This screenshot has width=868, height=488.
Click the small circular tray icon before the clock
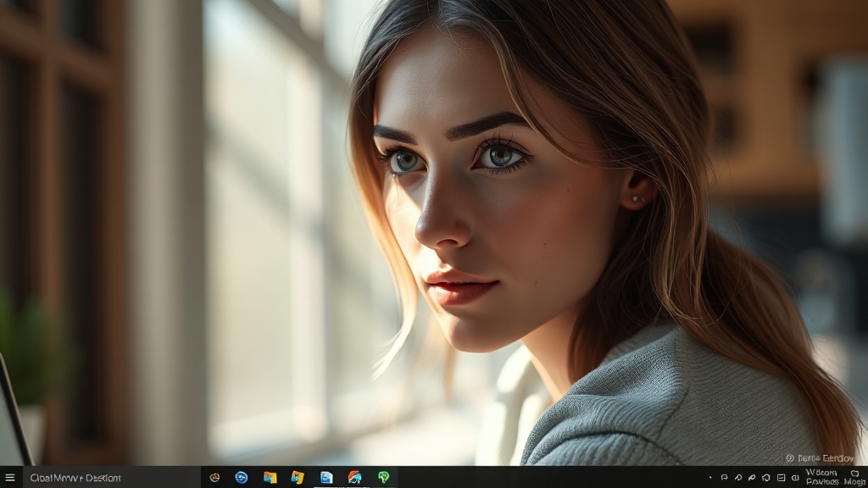[794, 478]
